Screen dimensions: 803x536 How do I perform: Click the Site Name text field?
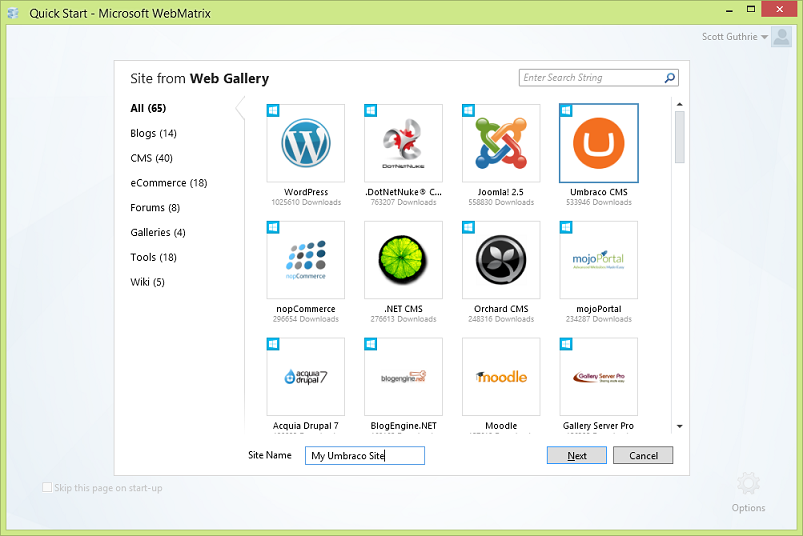[x=365, y=456]
